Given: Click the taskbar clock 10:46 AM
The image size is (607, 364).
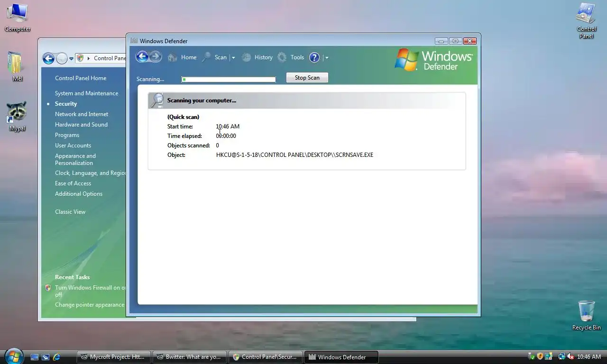Looking at the screenshot, I should click(589, 357).
